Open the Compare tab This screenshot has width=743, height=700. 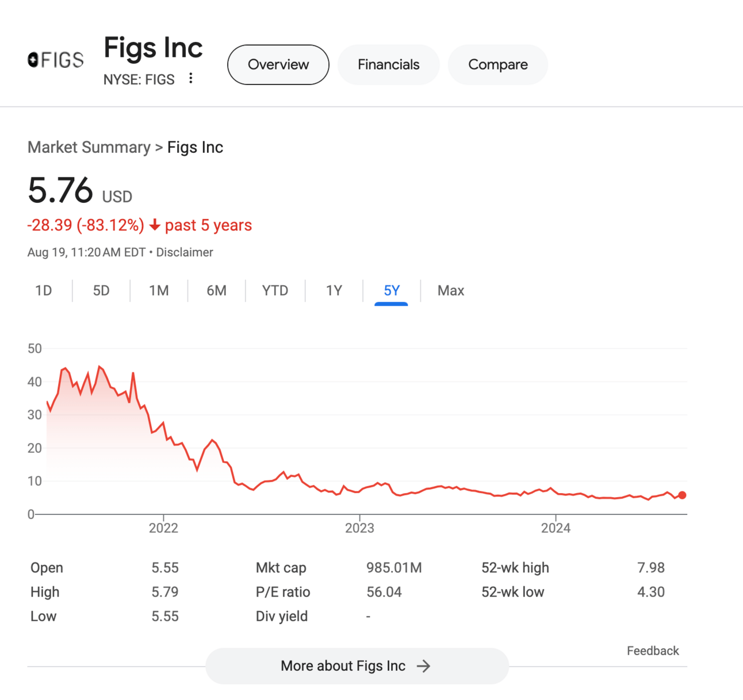click(498, 64)
